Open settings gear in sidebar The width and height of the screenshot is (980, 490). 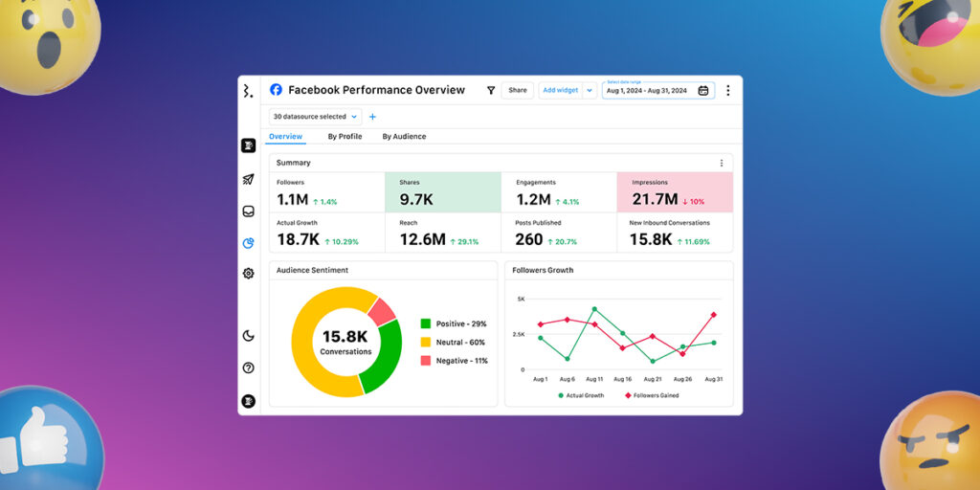(x=248, y=274)
